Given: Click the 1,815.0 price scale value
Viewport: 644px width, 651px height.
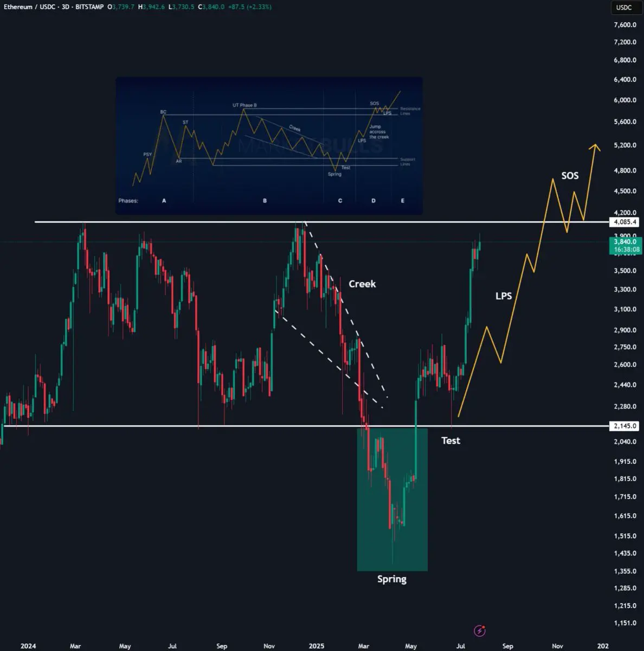Looking at the screenshot, I should point(625,478).
